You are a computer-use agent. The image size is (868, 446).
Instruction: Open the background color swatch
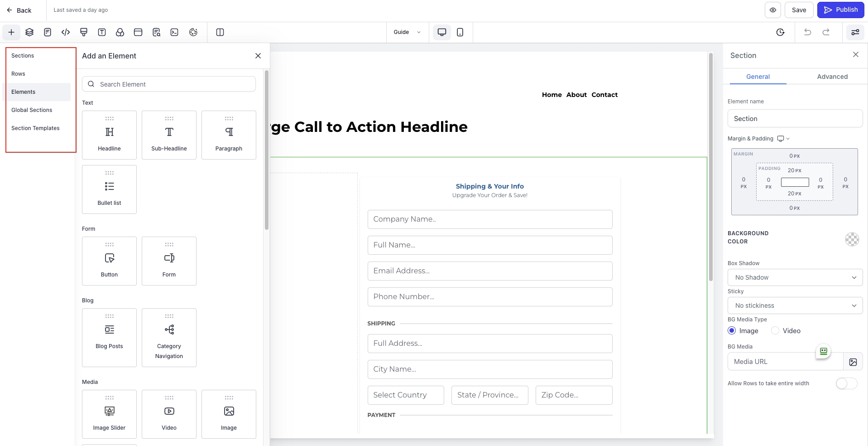click(852, 239)
